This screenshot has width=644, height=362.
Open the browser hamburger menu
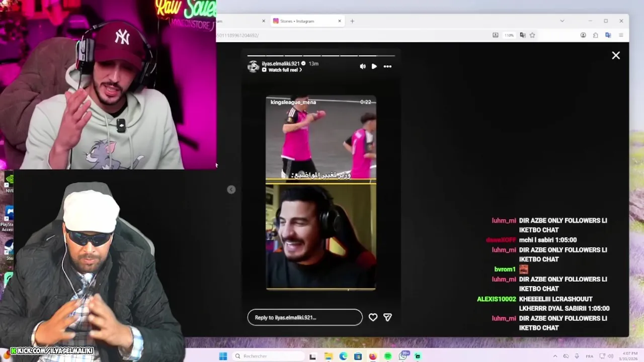[x=621, y=35]
